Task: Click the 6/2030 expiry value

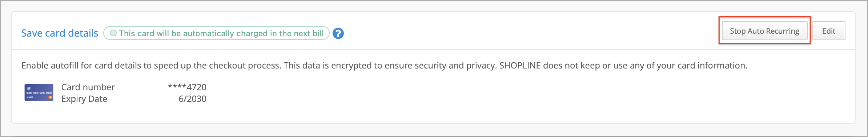Action: point(192,99)
